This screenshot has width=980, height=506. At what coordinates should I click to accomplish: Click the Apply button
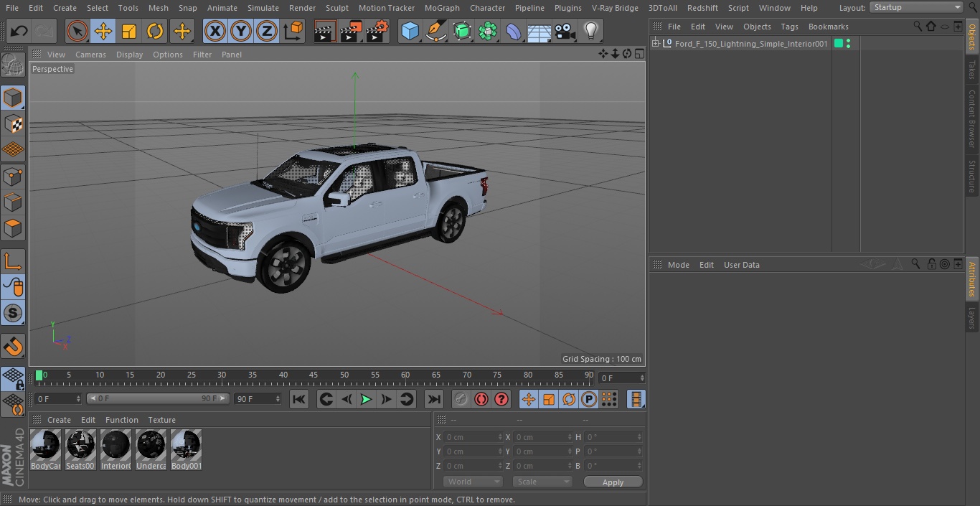613,482
